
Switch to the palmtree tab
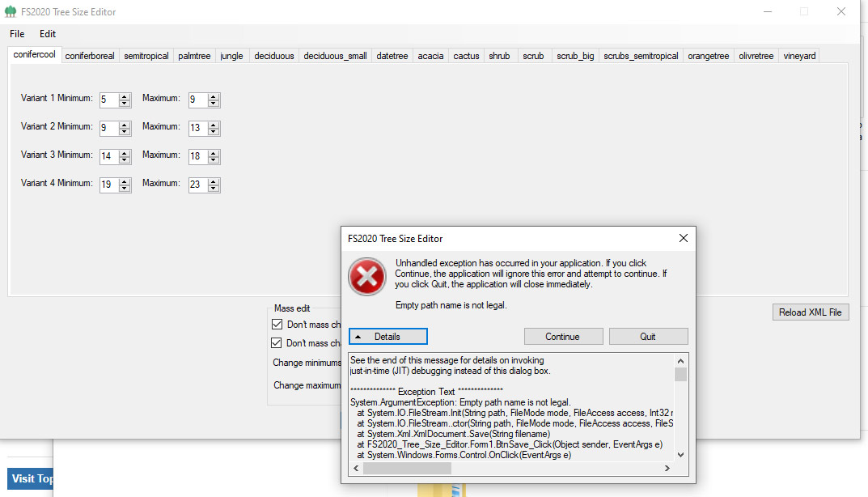[x=194, y=55]
